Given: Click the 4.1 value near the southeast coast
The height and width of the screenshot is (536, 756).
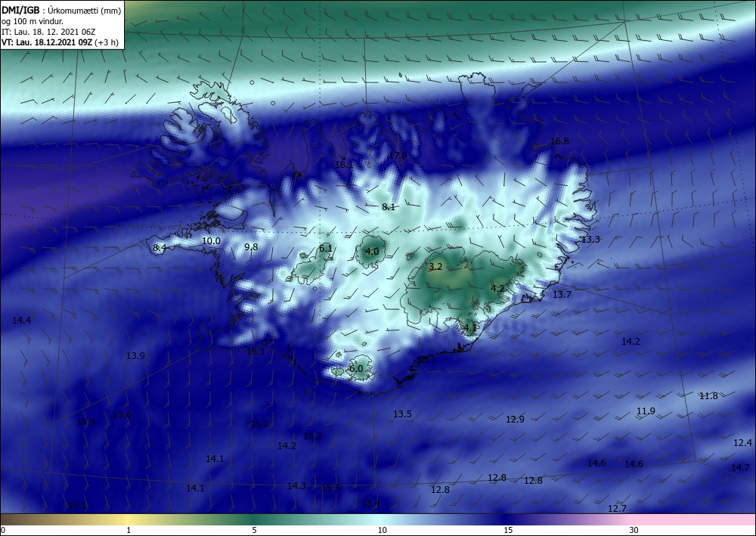Looking at the screenshot, I should coord(470,328).
